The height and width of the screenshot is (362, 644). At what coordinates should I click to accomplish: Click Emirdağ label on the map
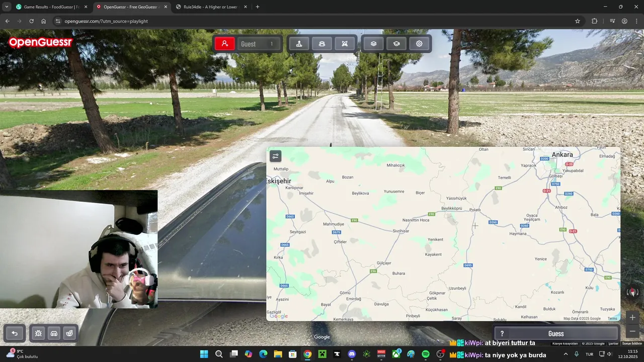coord(354,299)
